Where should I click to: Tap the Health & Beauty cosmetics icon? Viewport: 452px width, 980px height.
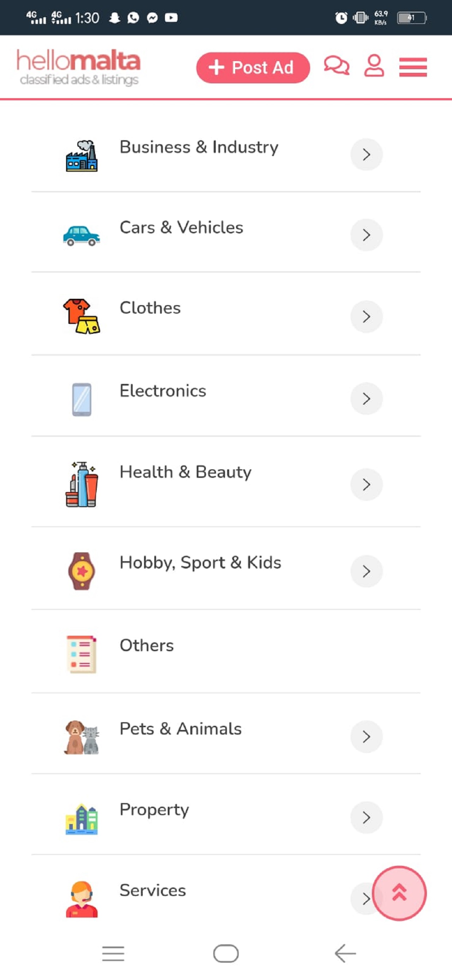tap(82, 484)
